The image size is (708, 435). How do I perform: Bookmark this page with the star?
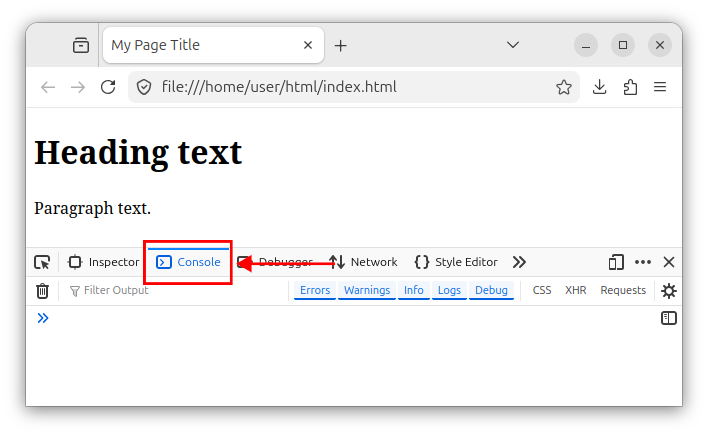564,87
